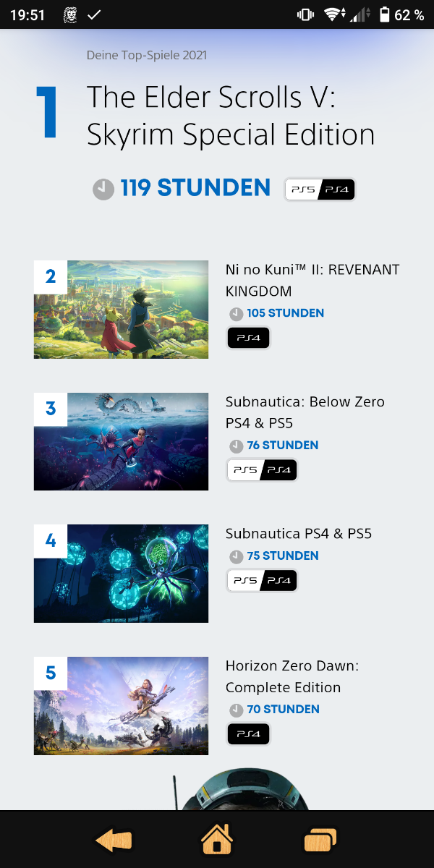The height and width of the screenshot is (868, 434).
Task: Open the Ni no Kuni II artwork thumbnail
Action: click(121, 310)
